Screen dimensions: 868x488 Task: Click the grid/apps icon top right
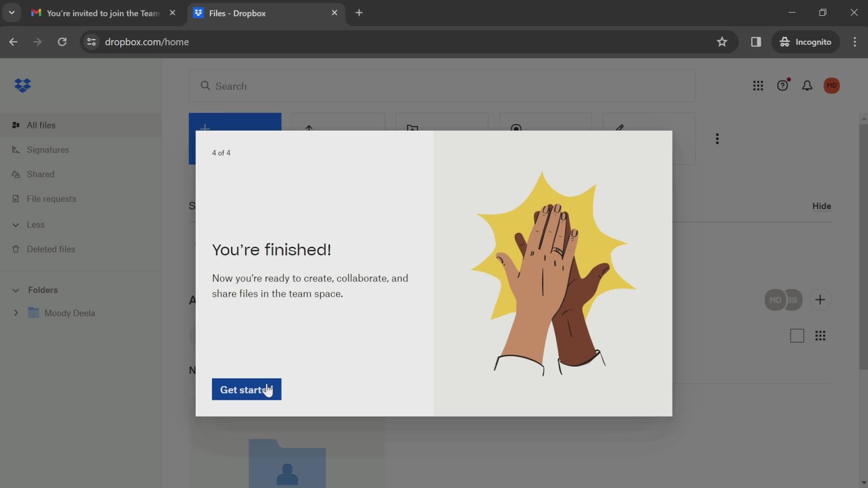coord(758,85)
